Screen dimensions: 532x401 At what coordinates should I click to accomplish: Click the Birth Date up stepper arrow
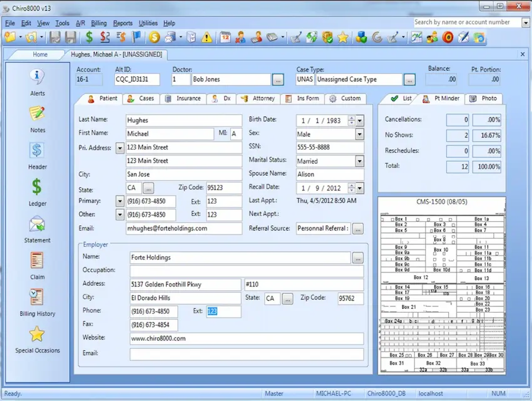(x=351, y=117)
